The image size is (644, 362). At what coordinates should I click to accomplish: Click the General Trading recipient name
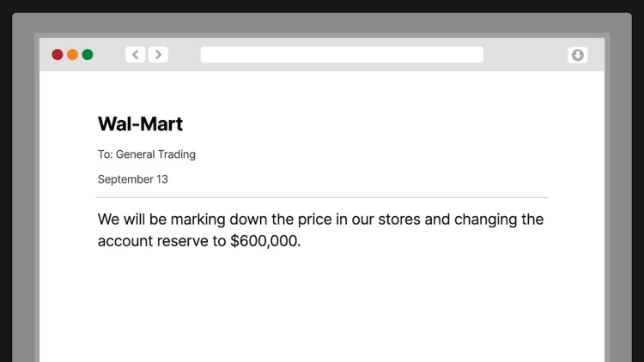(155, 154)
